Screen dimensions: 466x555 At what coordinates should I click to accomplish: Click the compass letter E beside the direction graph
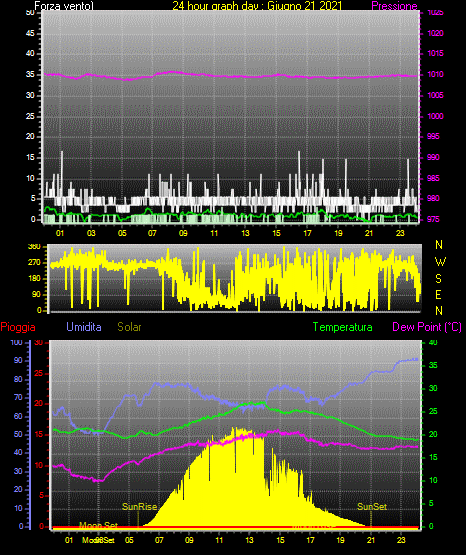[438, 295]
